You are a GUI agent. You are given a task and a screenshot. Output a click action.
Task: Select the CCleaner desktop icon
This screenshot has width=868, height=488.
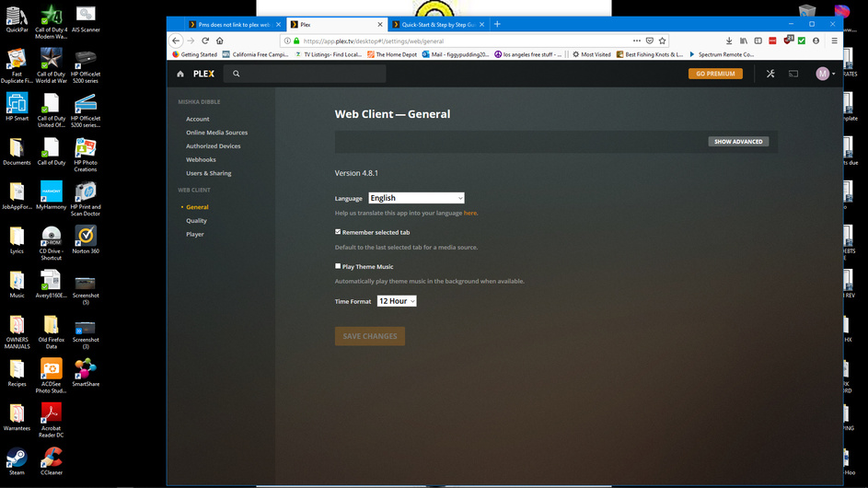pos(52,461)
